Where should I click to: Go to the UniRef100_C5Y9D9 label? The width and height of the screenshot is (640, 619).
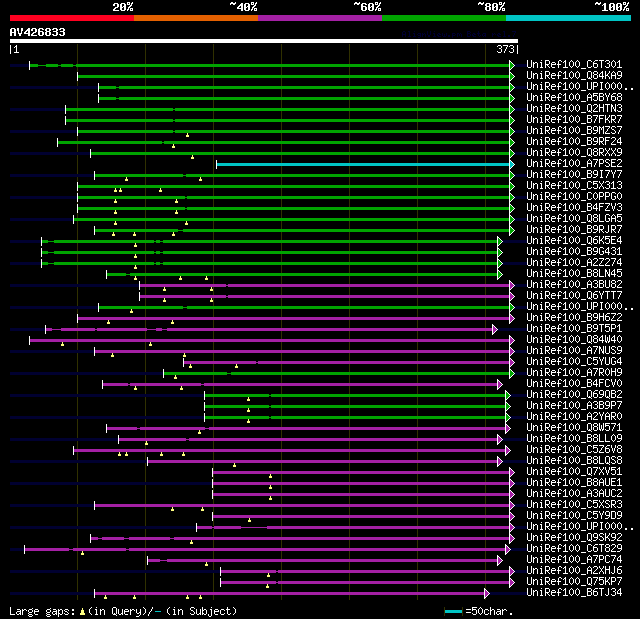pyautogui.click(x=574, y=516)
